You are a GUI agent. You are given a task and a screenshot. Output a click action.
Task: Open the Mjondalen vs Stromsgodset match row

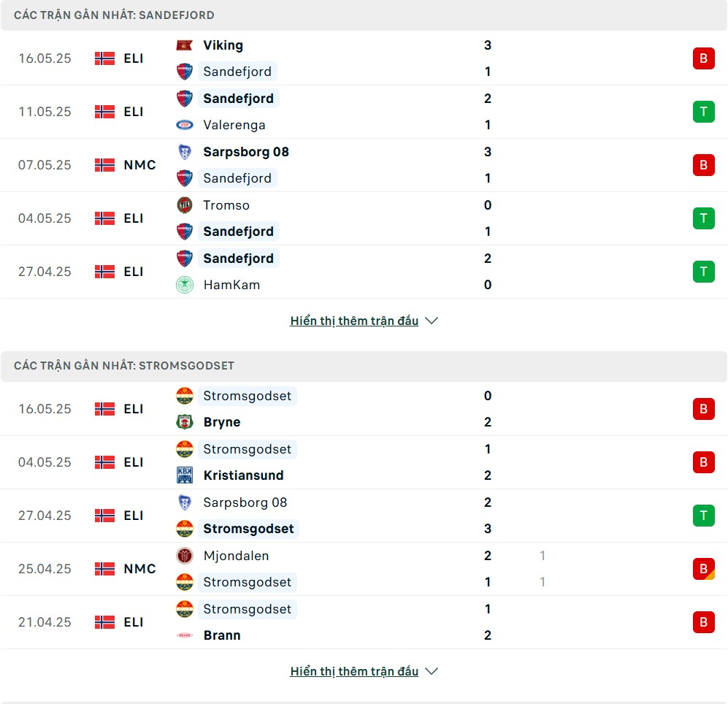coord(364,569)
